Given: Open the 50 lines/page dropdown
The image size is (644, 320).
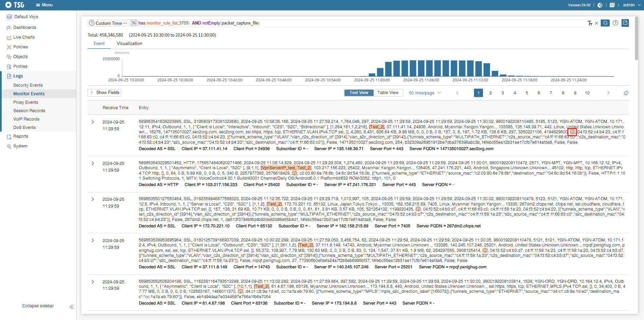Looking at the screenshot, I should point(425,93).
